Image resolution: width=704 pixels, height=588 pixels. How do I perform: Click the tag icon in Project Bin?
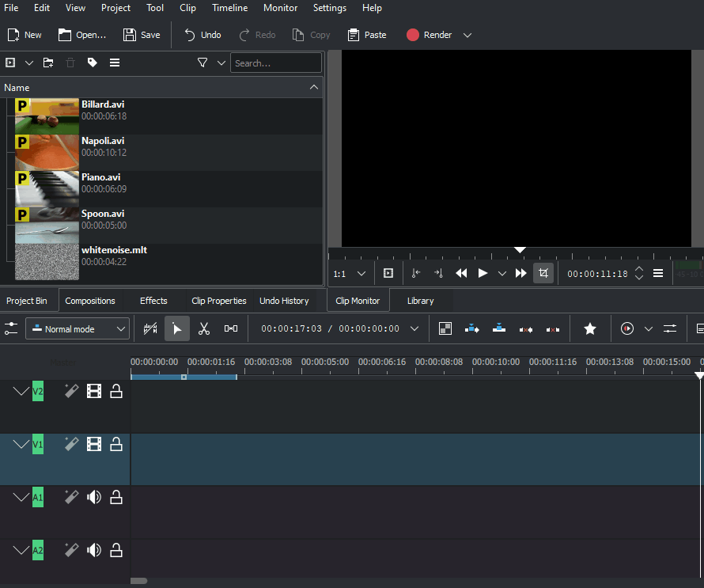pos(92,63)
